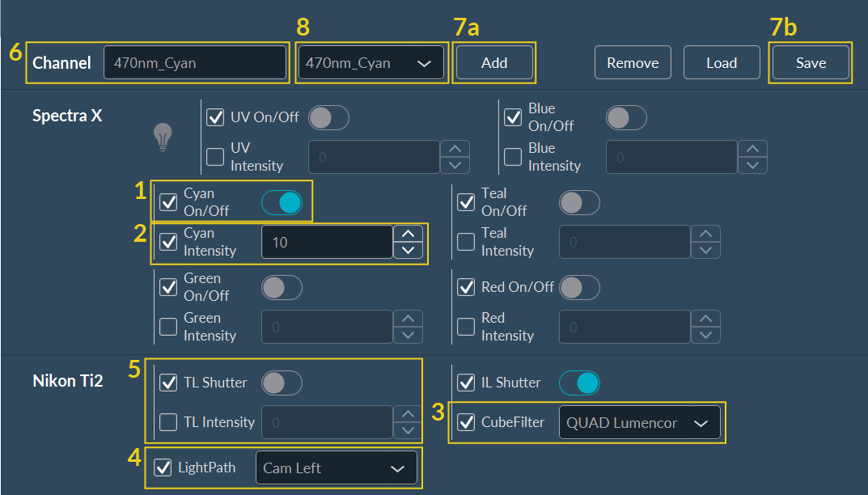Toggle the TL Shutter switch on
The height and width of the screenshot is (495, 868).
point(282,383)
